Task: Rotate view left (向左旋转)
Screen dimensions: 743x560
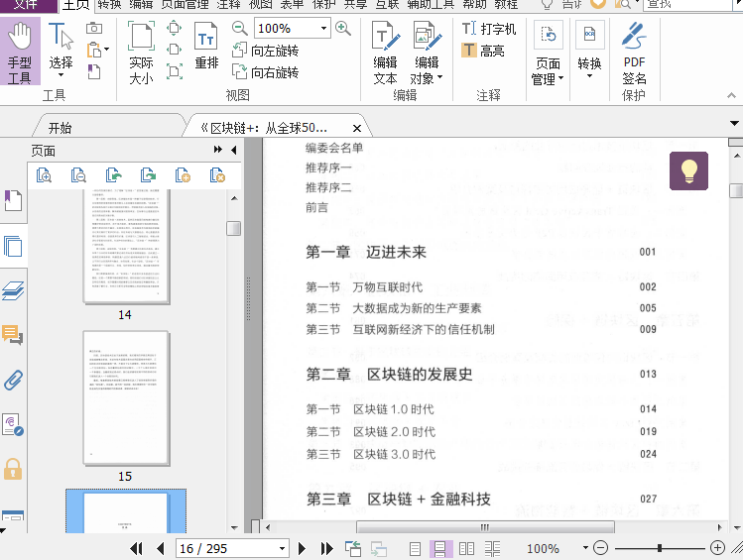Action: tap(265, 51)
